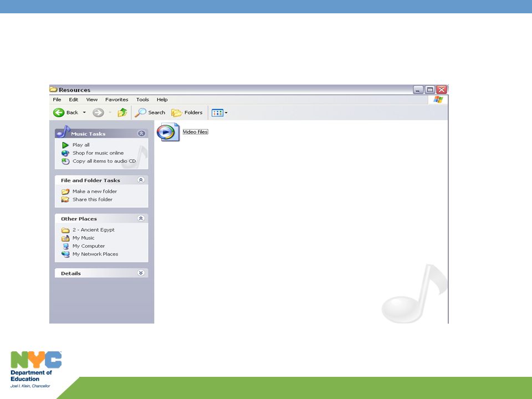Open the File menu
The width and height of the screenshot is (532, 399).
57,99
